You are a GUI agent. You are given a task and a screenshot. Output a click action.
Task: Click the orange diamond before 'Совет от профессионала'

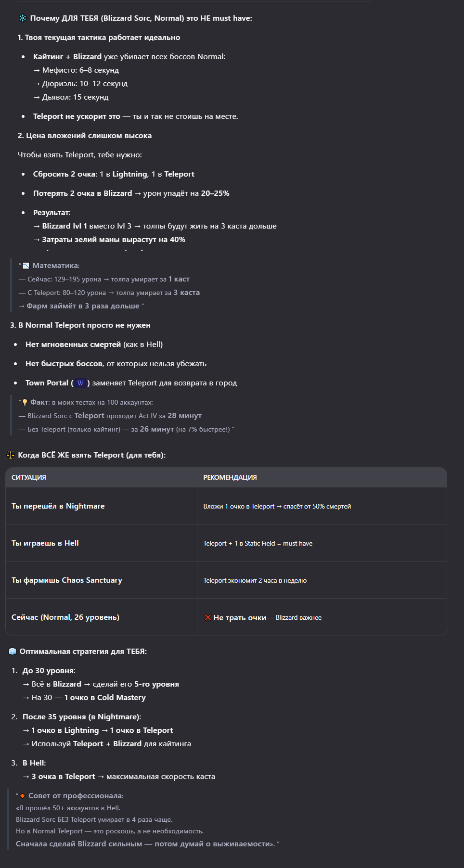point(22,796)
